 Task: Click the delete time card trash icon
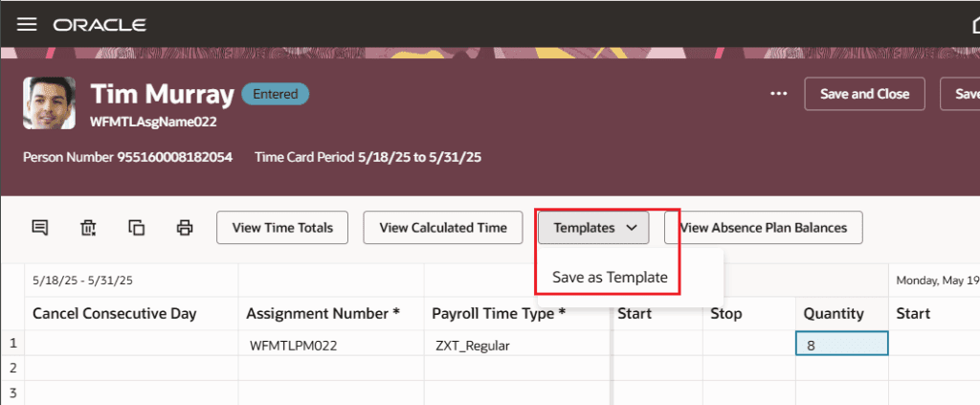[x=88, y=228]
